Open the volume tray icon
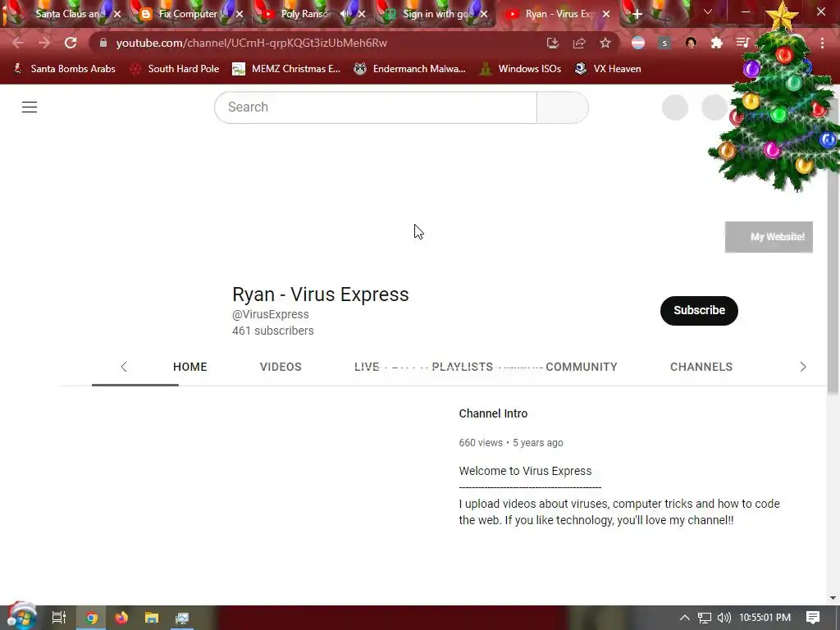Screen dimensions: 840x630 (724, 618)
